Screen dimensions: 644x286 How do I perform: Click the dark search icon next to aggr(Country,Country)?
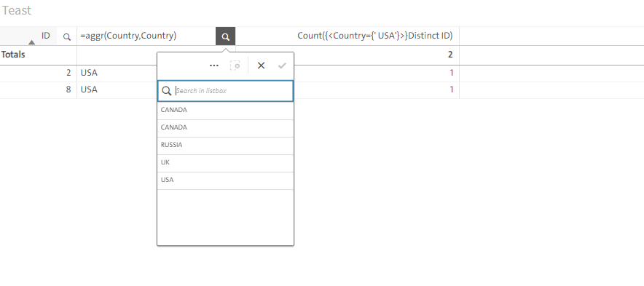[x=226, y=36]
